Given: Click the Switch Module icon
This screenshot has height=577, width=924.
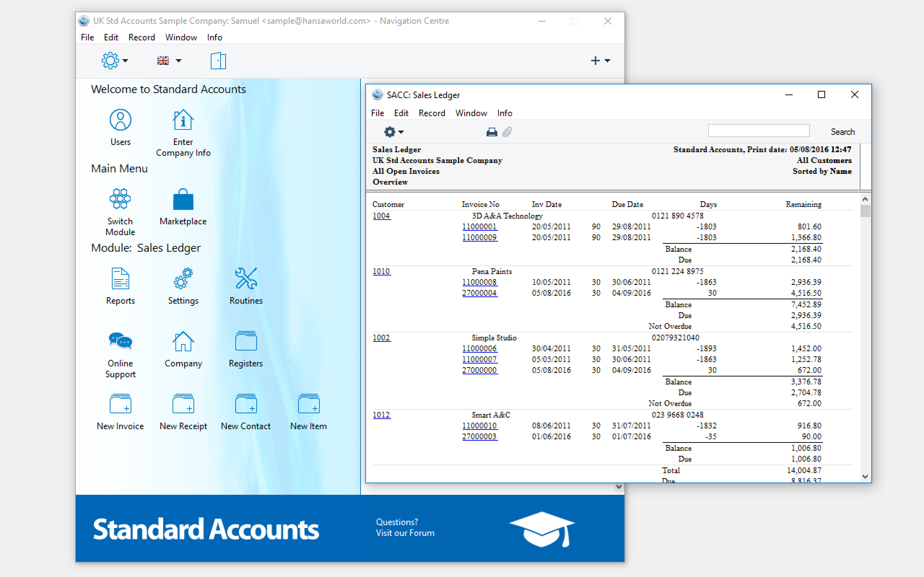Looking at the screenshot, I should coord(120,199).
